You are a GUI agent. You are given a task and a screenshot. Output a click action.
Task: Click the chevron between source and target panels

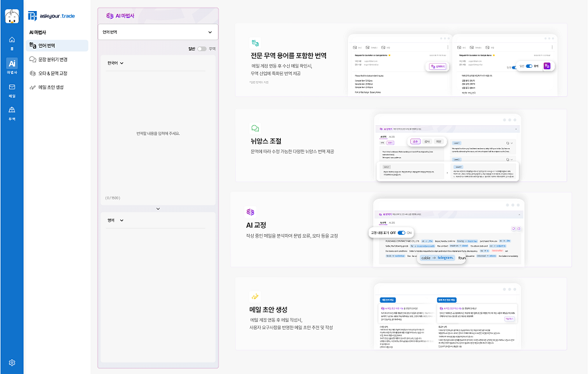coord(158,208)
